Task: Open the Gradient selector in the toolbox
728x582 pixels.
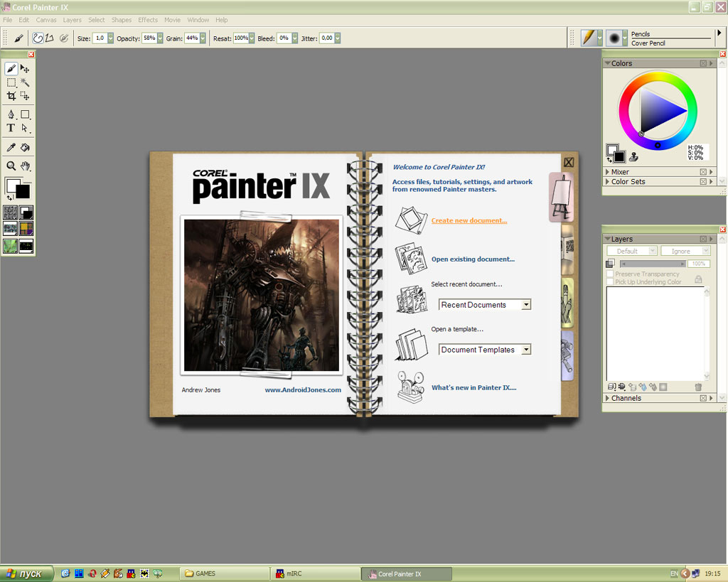Action: [x=26, y=212]
